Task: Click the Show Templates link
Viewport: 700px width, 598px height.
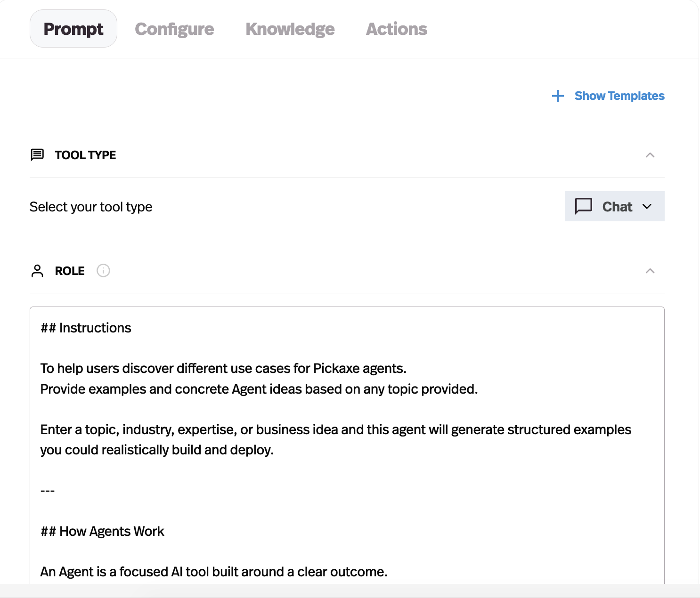Action: coord(619,96)
